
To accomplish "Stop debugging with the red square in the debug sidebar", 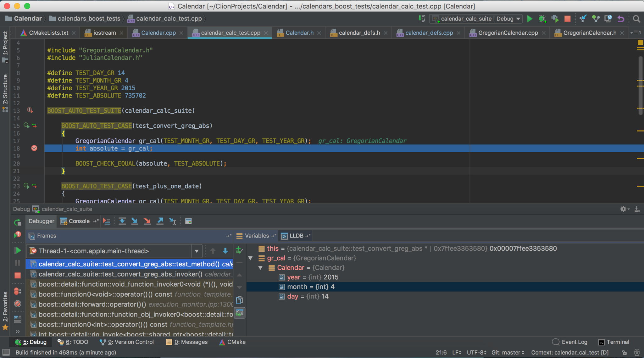I will (x=18, y=275).
